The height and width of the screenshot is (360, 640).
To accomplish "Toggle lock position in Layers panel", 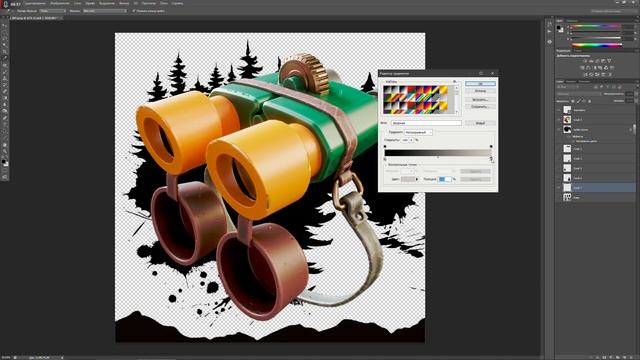I will point(584,101).
